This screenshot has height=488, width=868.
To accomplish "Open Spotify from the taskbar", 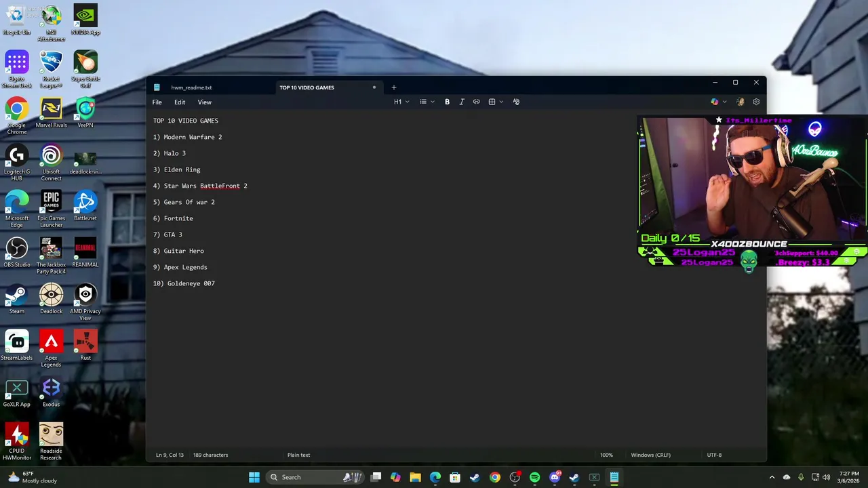I will (x=534, y=477).
